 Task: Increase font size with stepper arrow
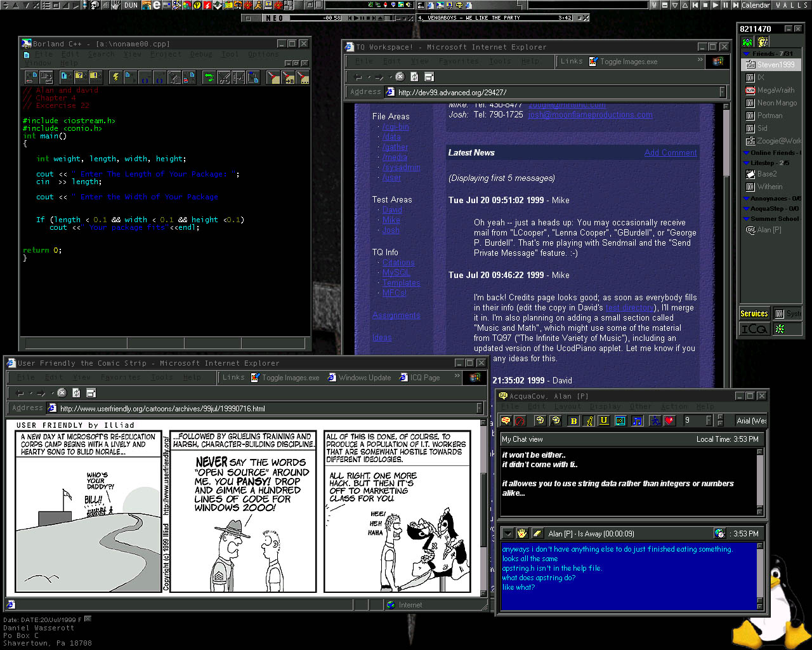tap(720, 417)
